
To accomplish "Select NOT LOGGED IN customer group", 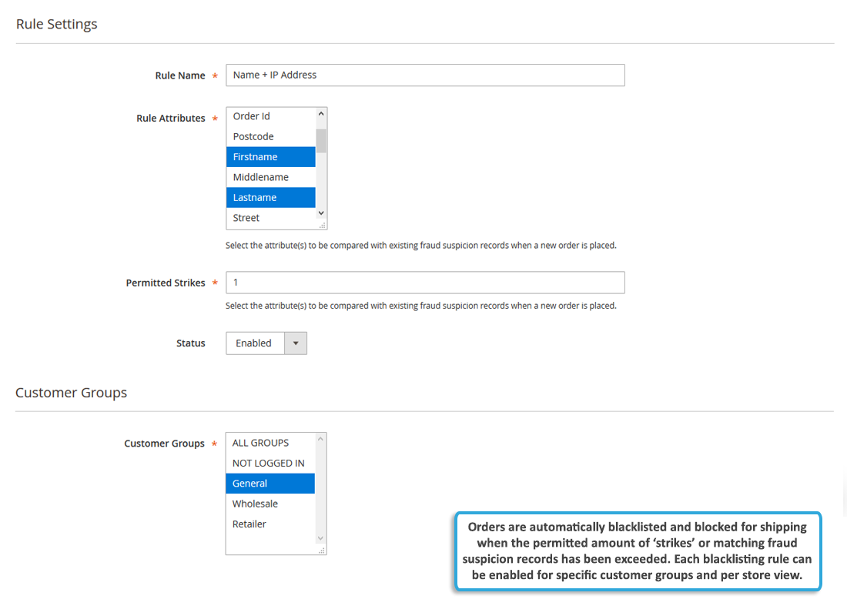I will click(x=270, y=463).
